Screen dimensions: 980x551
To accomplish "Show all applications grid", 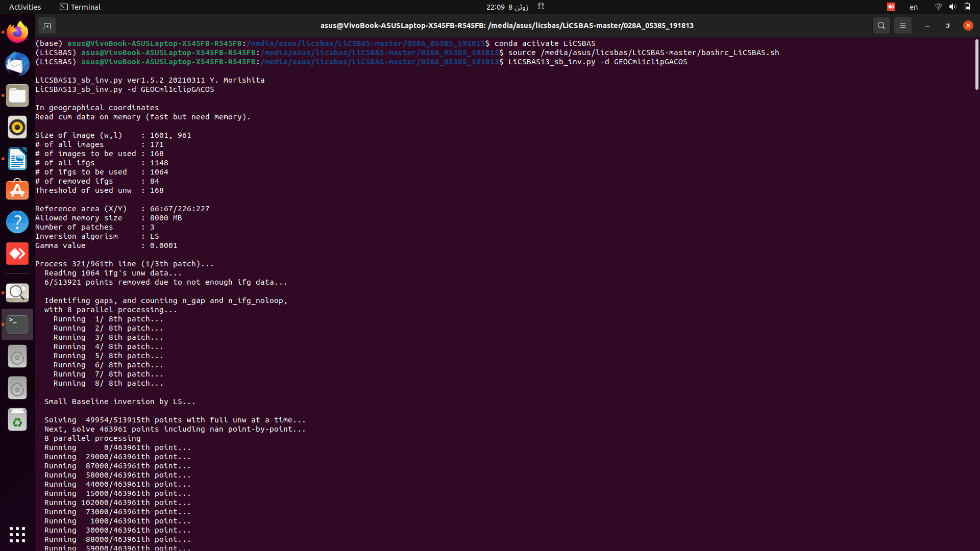I will point(17,534).
